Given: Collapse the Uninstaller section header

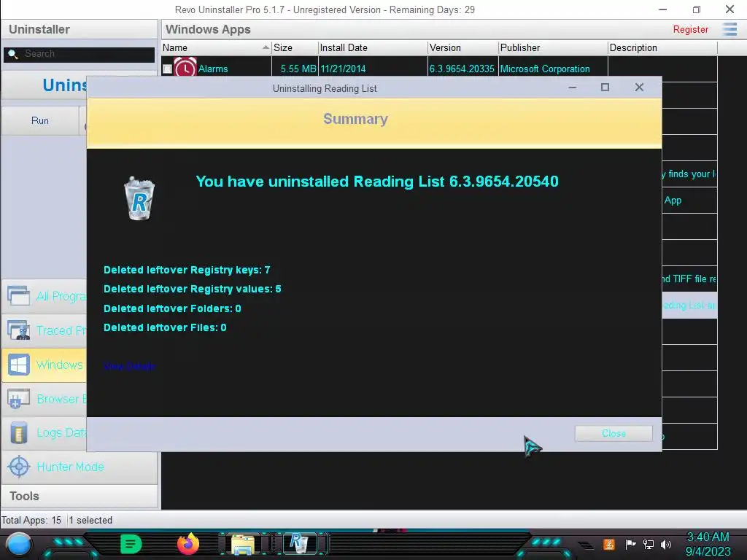Looking at the screenshot, I should pos(80,29).
